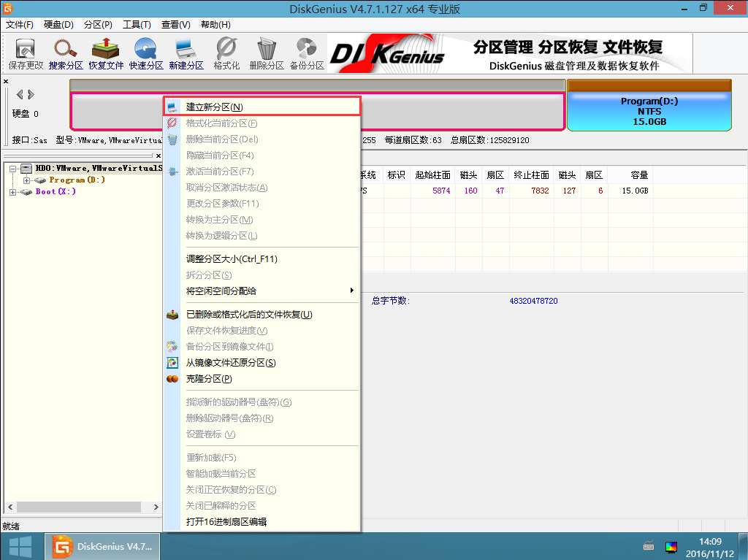This screenshot has width=748, height=560.
Task: Click the 删除分区 delete partition icon
Action: (267, 54)
